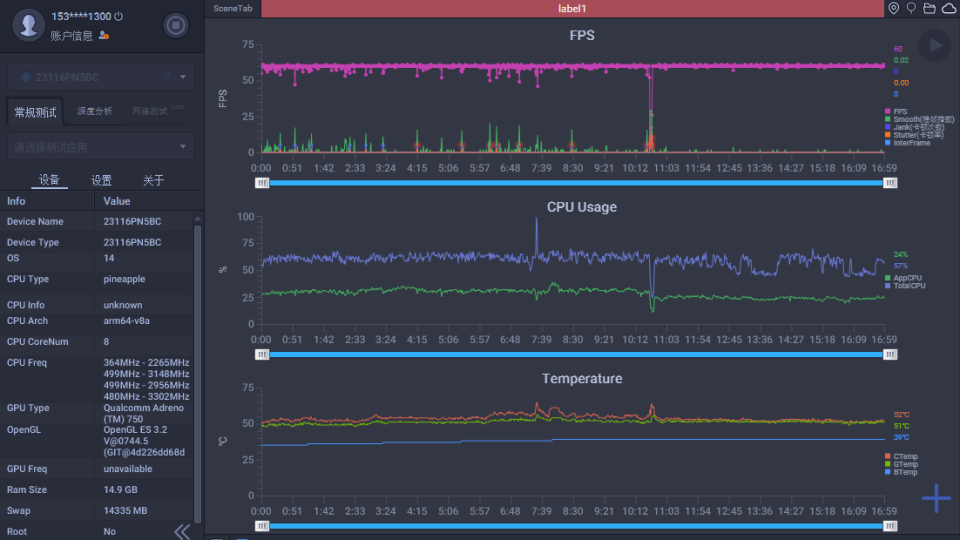This screenshot has width=960, height=540.
Task: Select the CPU Arch arm64-v8a value
Action: tap(126, 321)
